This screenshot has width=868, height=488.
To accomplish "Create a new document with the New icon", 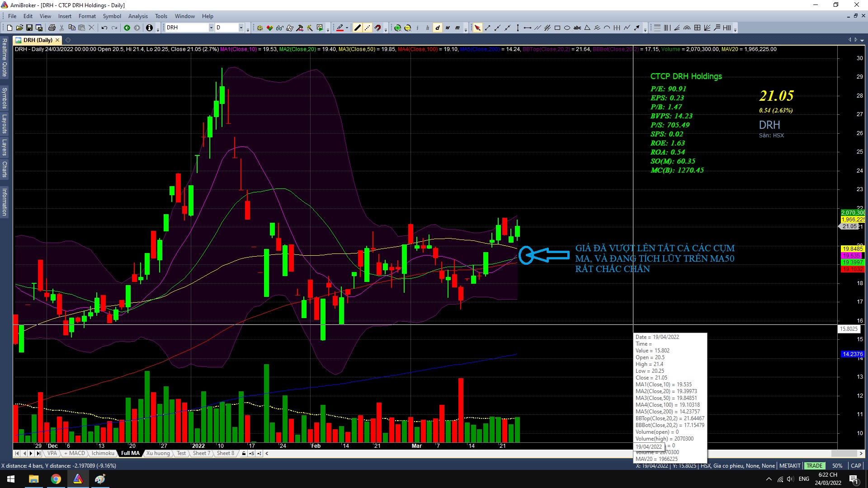I will 9,28.
